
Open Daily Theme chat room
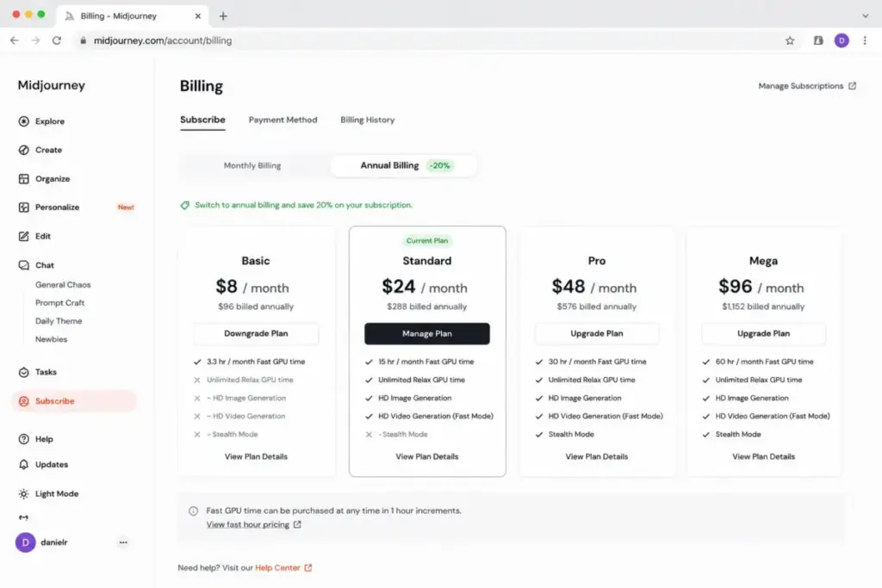[x=59, y=321]
